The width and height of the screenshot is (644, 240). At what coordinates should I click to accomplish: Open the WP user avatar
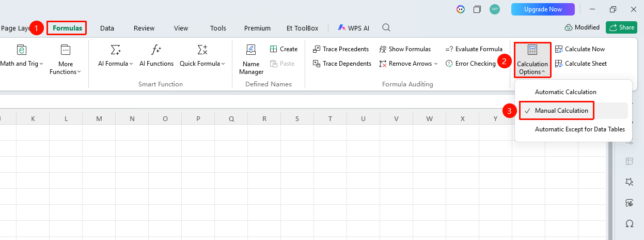495,9
